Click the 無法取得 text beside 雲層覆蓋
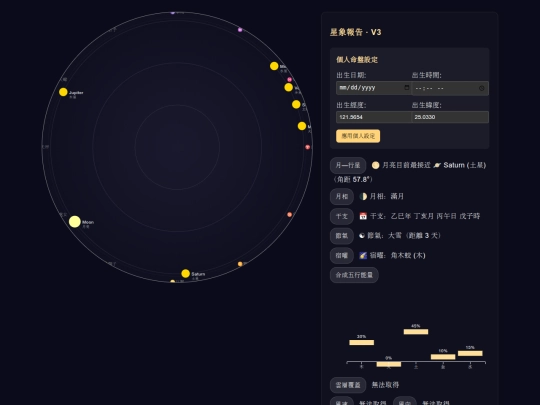 tap(385, 385)
